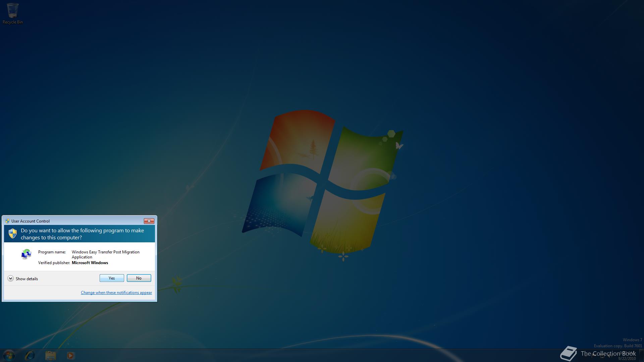Open Windows Explorer from taskbar
The height and width of the screenshot is (362, 644).
[x=51, y=356]
